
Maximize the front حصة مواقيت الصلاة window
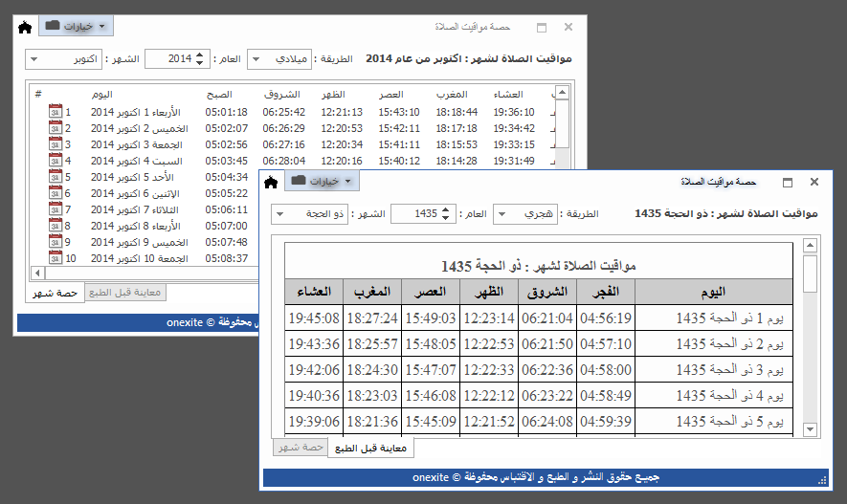788,183
